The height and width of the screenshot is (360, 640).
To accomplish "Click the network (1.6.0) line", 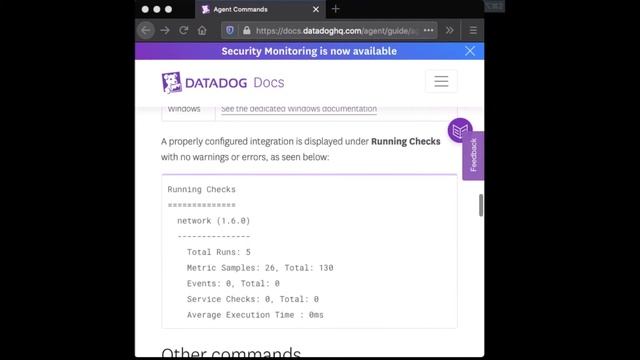I will 213,221.
